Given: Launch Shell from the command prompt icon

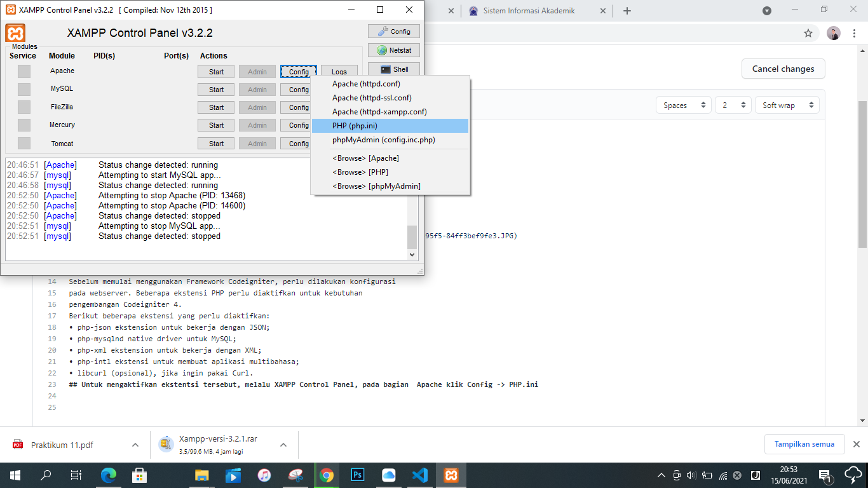Looking at the screenshot, I should point(393,69).
